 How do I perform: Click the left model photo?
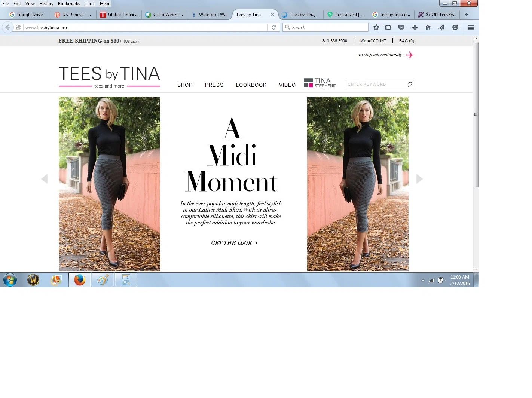[109, 184]
